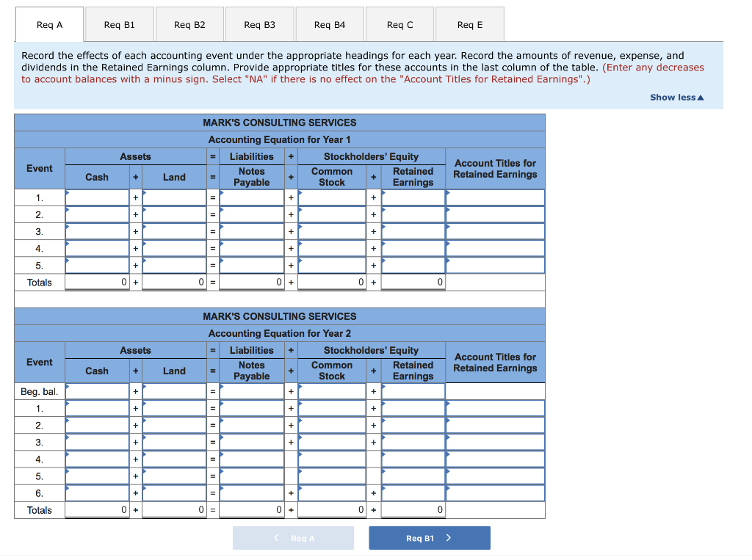Select Year 2 event 3 Notes Payable cell
The image size is (752, 560).
pyautogui.click(x=252, y=442)
